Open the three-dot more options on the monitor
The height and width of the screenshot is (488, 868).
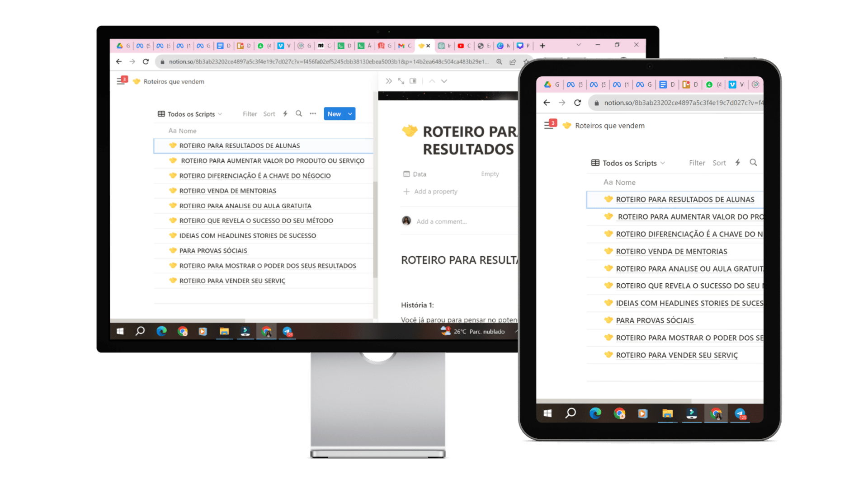coord(313,114)
